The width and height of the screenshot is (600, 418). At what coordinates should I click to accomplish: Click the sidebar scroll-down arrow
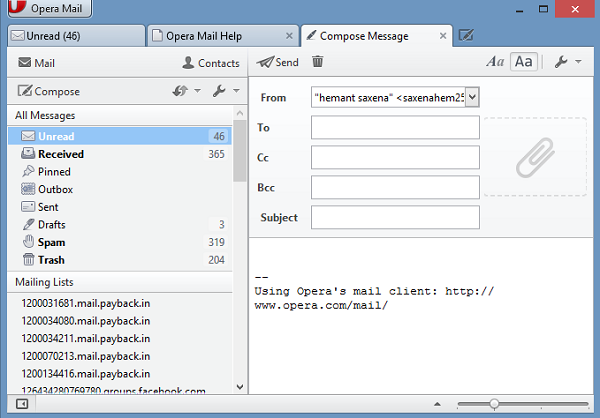pyautogui.click(x=240, y=387)
